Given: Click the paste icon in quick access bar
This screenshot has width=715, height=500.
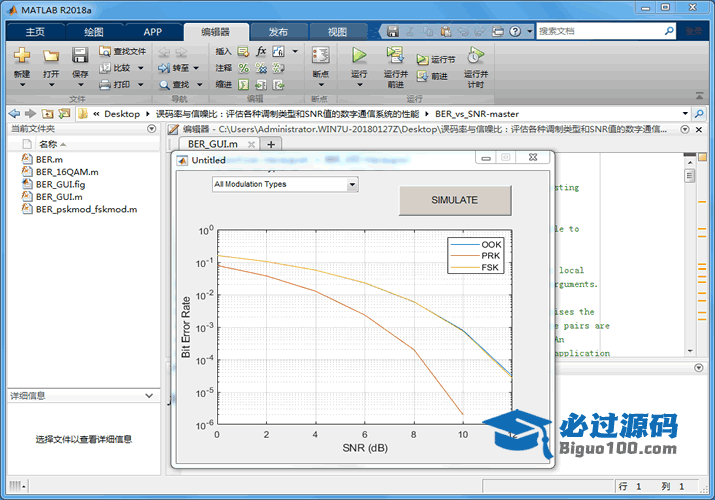Looking at the screenshot, I should coord(446,31).
